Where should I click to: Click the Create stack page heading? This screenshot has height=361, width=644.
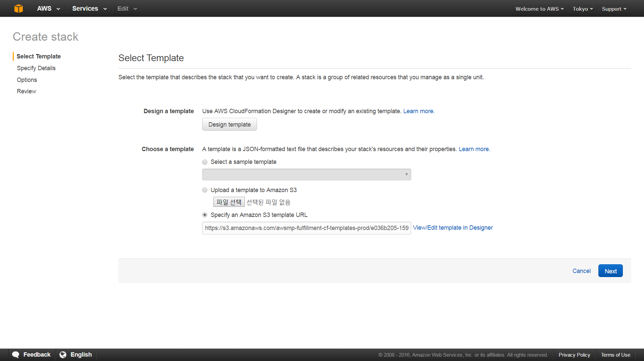(46, 37)
